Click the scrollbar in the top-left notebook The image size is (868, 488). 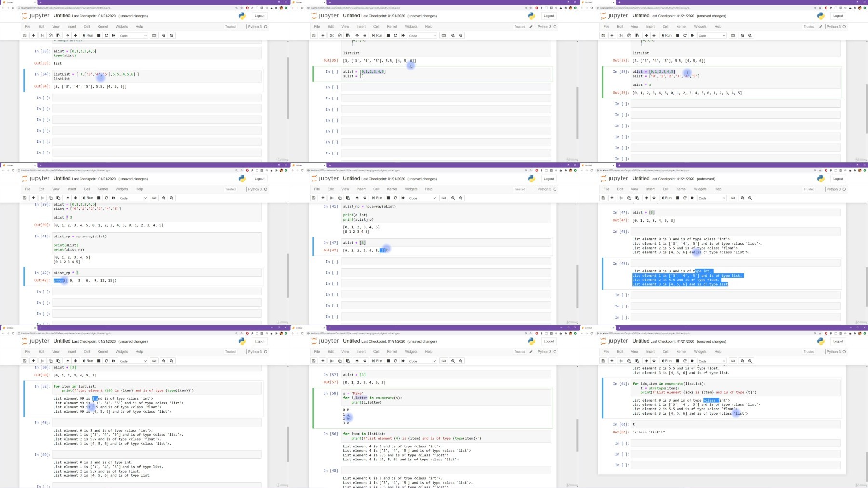288,88
